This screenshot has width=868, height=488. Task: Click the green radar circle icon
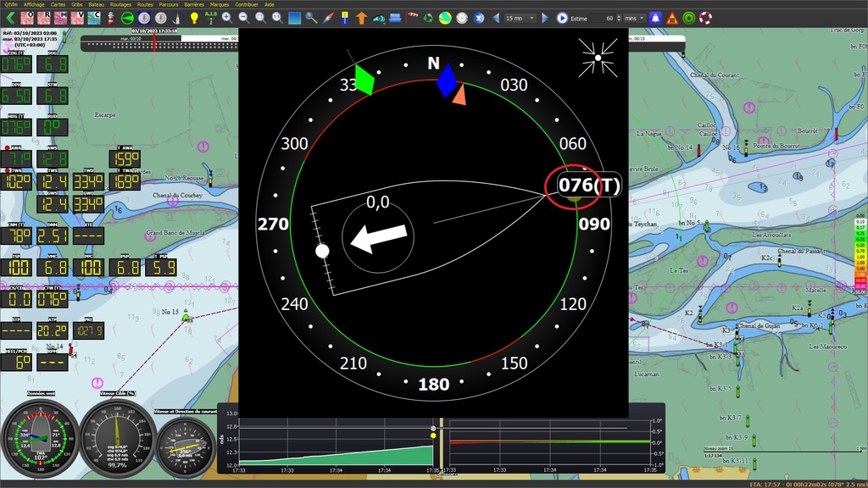(x=127, y=18)
